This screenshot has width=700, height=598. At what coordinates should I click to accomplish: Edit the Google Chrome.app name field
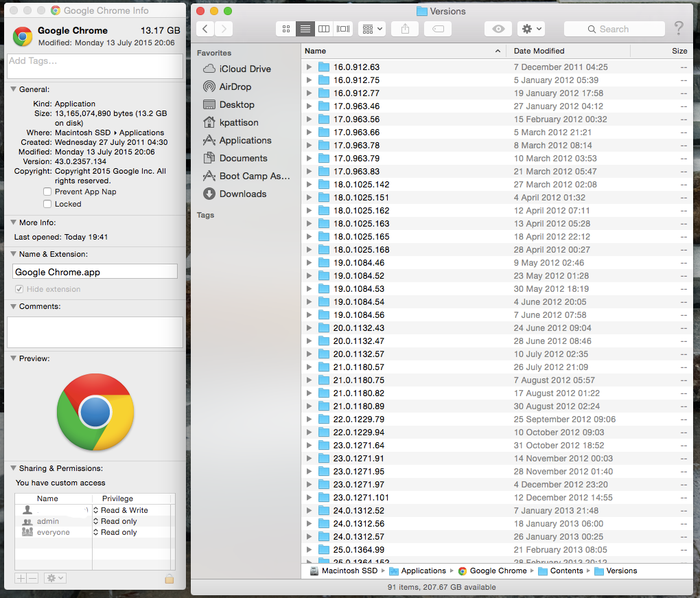95,272
